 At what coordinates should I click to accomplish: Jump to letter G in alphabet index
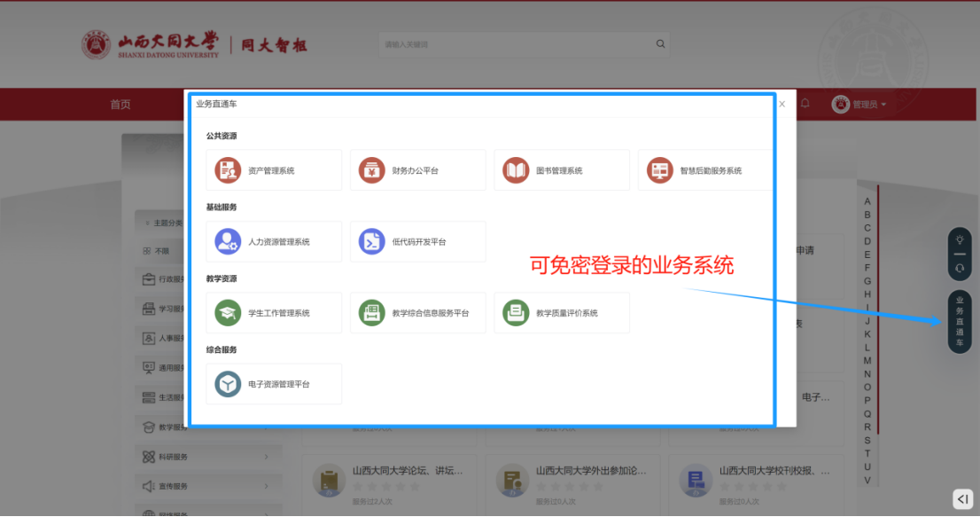[867, 281]
